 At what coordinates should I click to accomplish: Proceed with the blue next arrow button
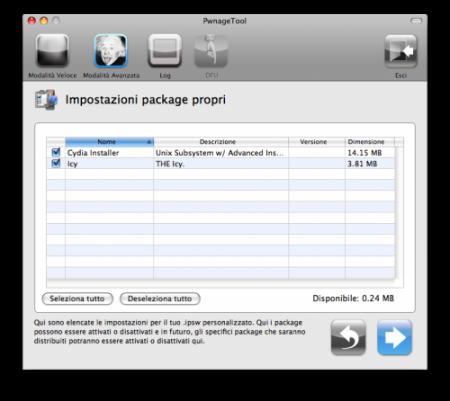395,337
